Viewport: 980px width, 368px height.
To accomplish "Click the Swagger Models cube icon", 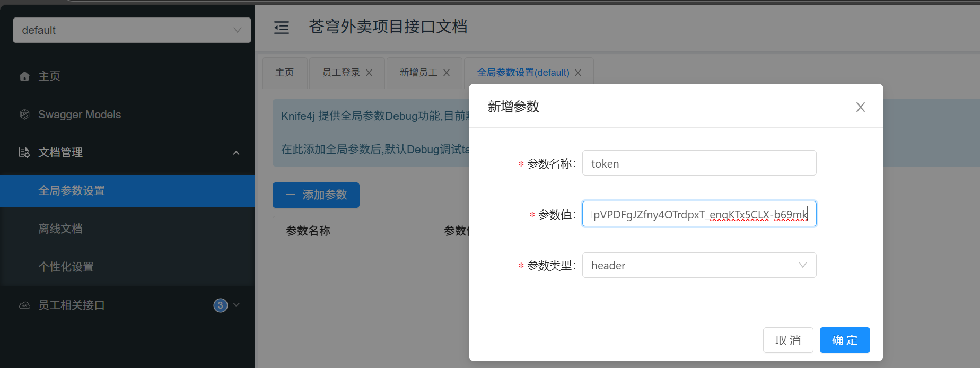I will (x=24, y=115).
